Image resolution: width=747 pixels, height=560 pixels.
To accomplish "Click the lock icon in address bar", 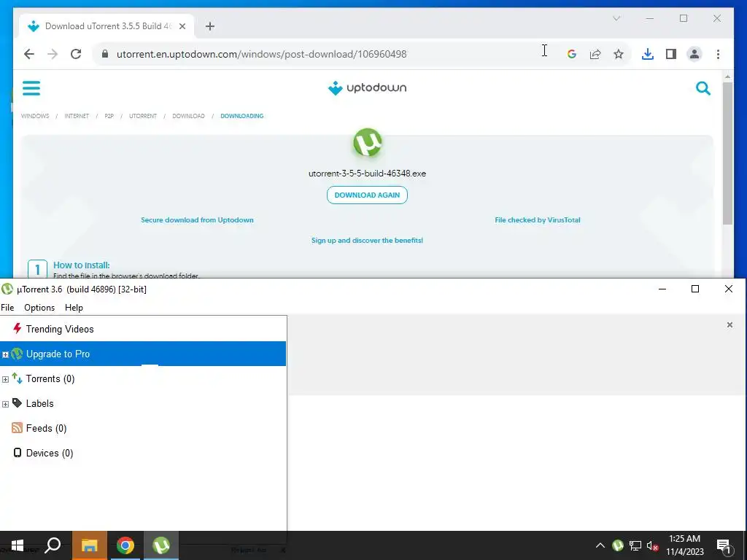I will [x=105, y=54].
